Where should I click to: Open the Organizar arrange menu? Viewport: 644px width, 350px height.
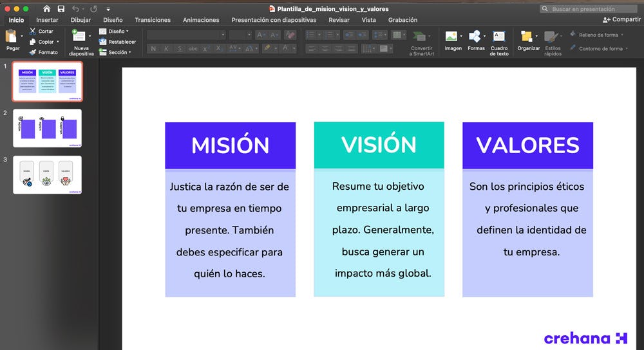point(528,41)
